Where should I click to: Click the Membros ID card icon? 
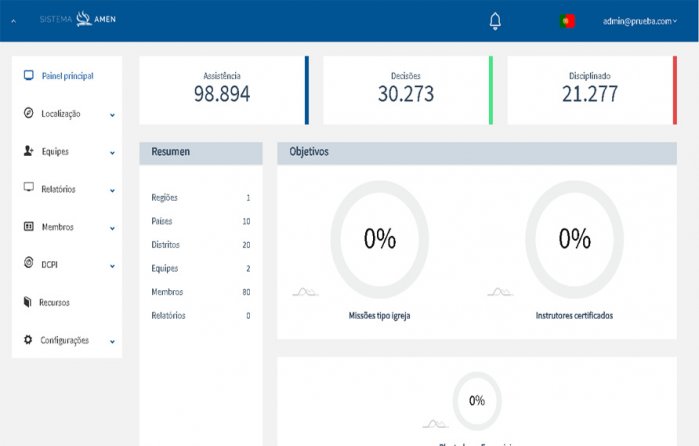pos(28,227)
